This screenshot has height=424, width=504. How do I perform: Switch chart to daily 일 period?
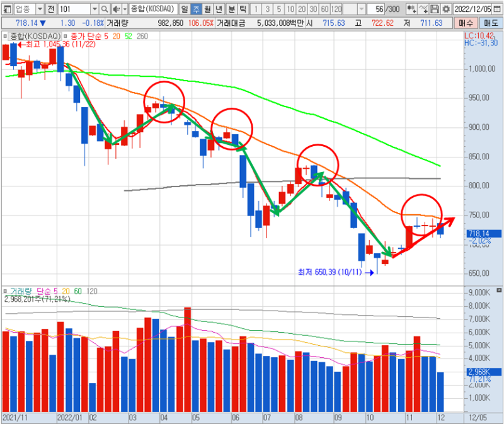click(185, 9)
